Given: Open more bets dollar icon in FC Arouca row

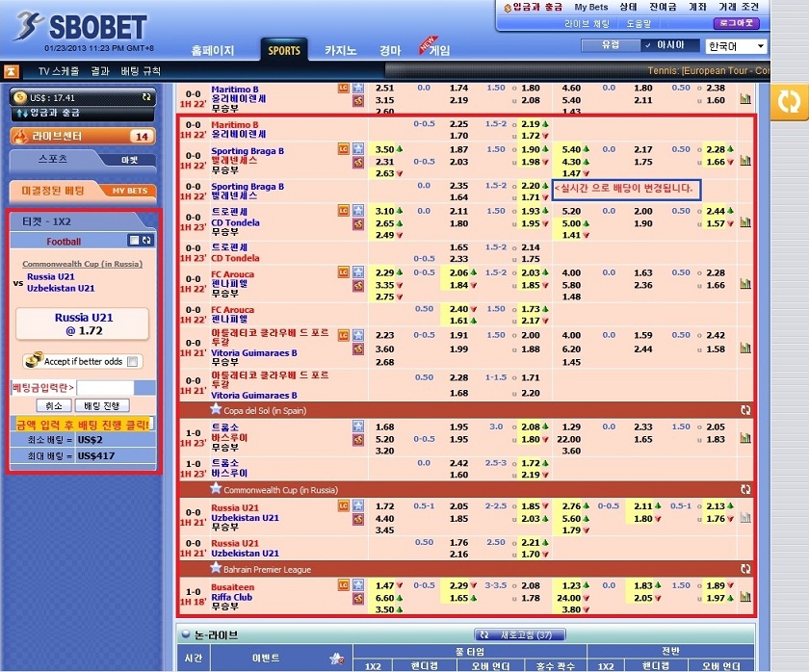Looking at the screenshot, I should [x=358, y=285].
